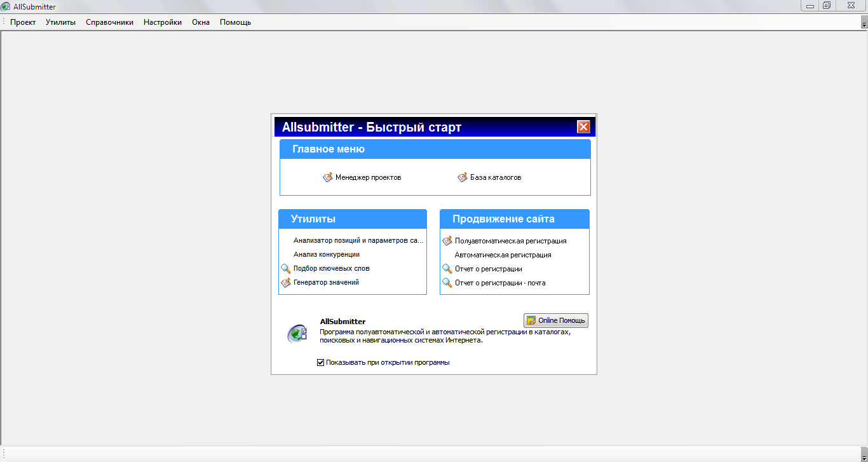This screenshot has height=462, width=868.
Task: Click the toolbar overflow arrow at menu bar end
Action: tap(864, 23)
